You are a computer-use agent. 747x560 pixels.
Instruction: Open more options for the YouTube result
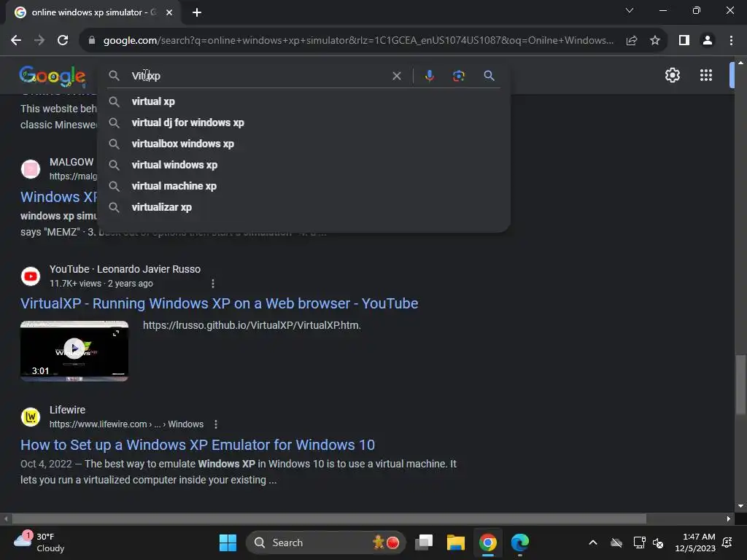click(x=213, y=284)
